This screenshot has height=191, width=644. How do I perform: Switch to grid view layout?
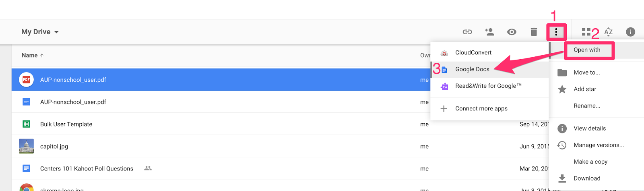[586, 32]
